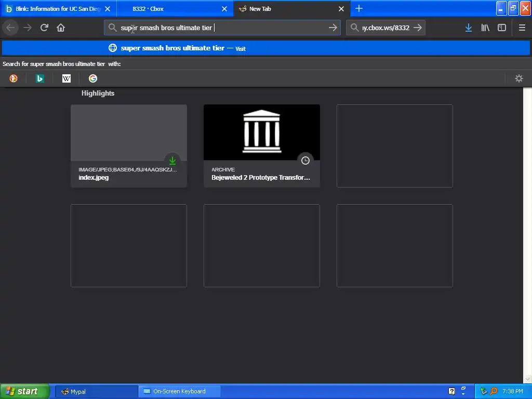Click the orange magnifier tray icon
The height and width of the screenshot is (399, 532).
(494, 391)
